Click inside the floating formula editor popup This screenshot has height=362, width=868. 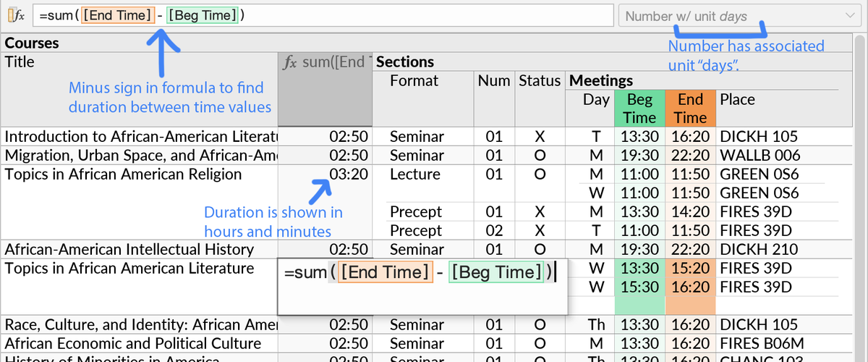[422, 286]
